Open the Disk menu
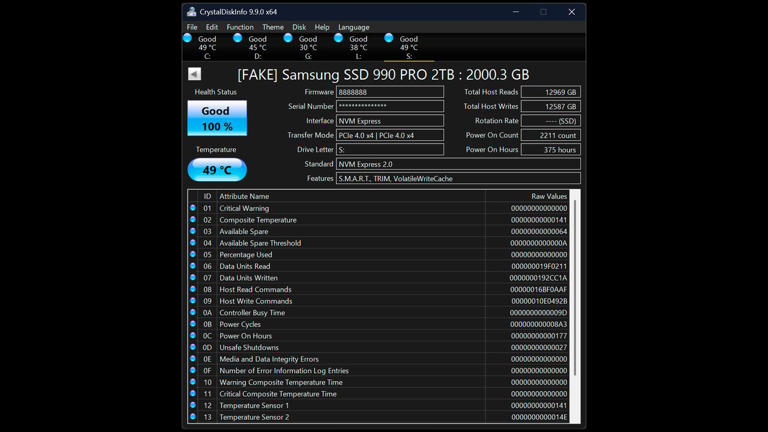 [299, 27]
